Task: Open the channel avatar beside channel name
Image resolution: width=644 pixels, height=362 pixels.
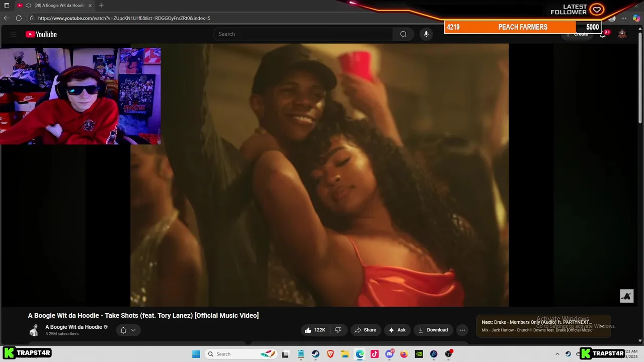Action: point(34,330)
